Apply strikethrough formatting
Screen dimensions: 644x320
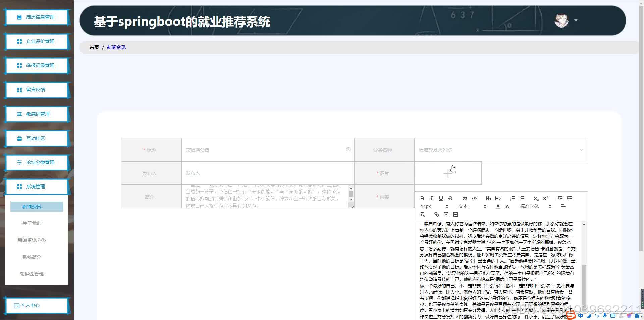pyautogui.click(x=450, y=198)
